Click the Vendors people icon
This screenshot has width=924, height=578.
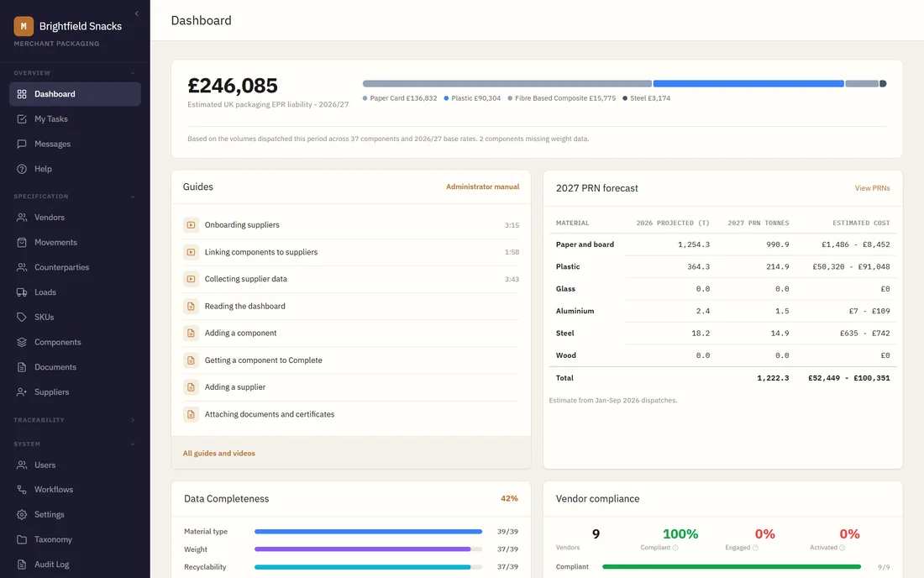[22, 218]
